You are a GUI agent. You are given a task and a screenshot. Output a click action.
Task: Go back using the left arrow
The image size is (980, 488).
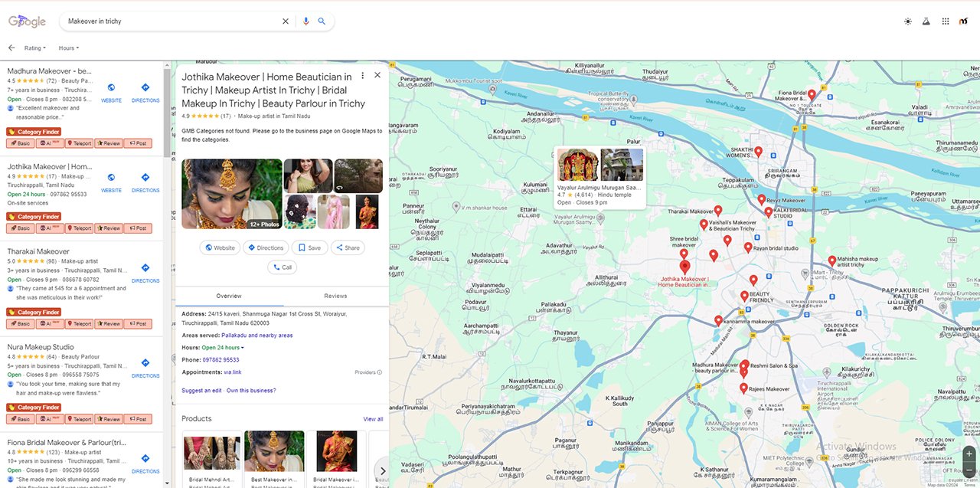[11, 47]
